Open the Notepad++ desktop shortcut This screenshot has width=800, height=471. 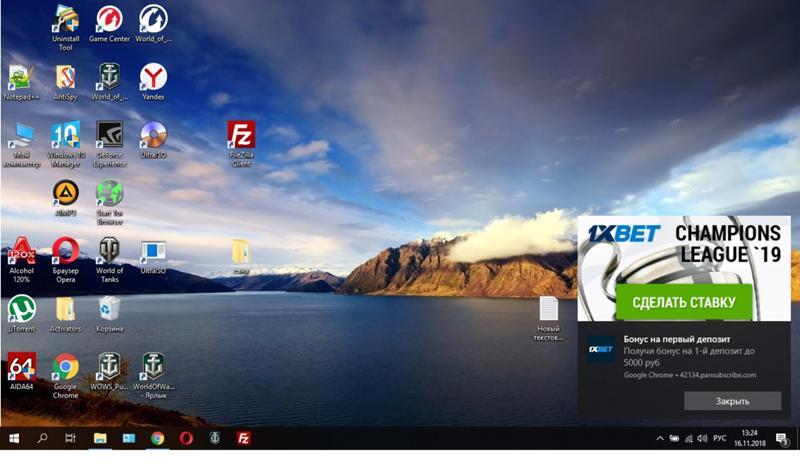pos(21,82)
